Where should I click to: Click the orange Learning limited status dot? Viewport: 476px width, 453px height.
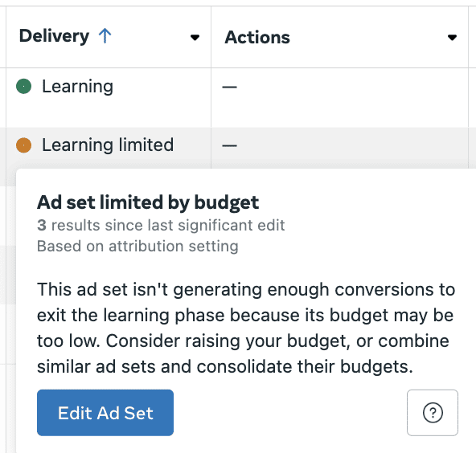pyautogui.click(x=23, y=145)
